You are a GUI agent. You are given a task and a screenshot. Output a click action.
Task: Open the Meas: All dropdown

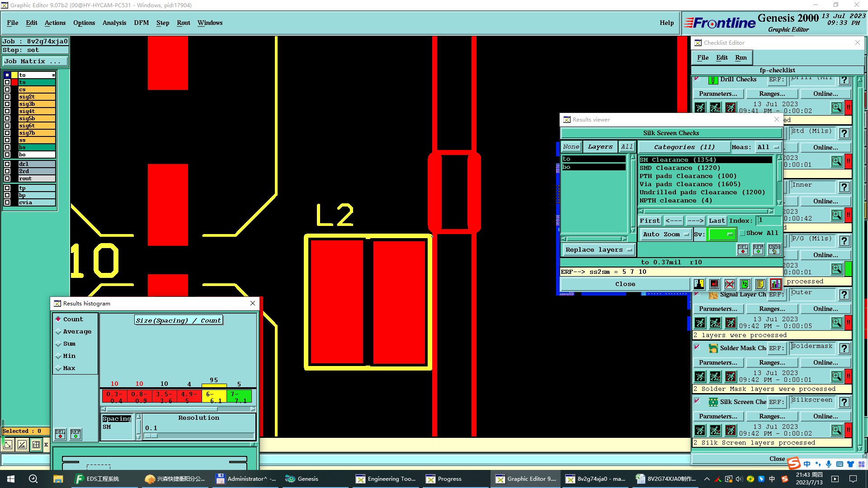tap(768, 147)
